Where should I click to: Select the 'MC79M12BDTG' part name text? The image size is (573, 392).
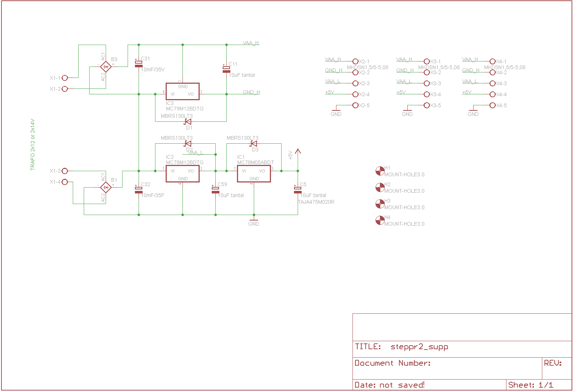pos(185,109)
